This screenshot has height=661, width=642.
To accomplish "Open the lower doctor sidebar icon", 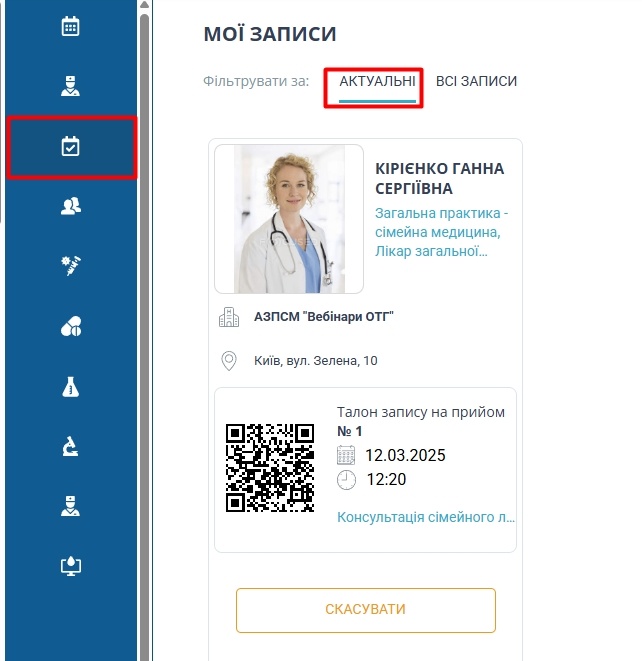I will click(x=70, y=506).
